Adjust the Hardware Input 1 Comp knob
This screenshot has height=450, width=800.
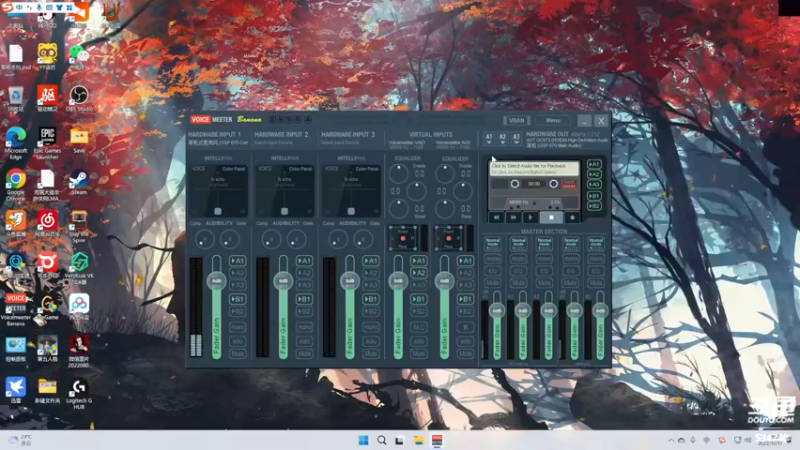205,239
